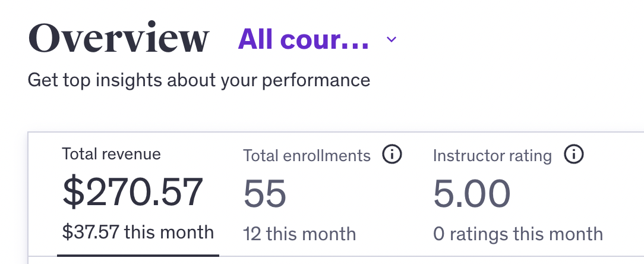The image size is (644, 264).
Task: Click the word Total in Total enrollments
Action: [x=259, y=156]
